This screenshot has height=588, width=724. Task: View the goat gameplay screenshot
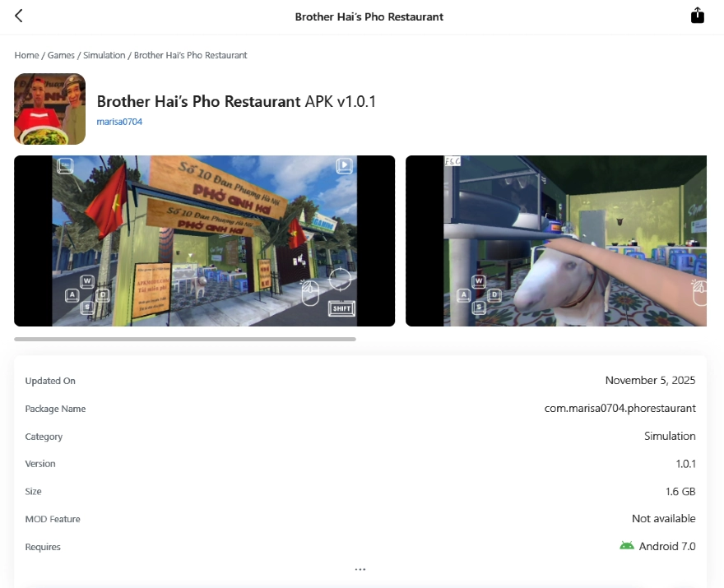coord(556,241)
